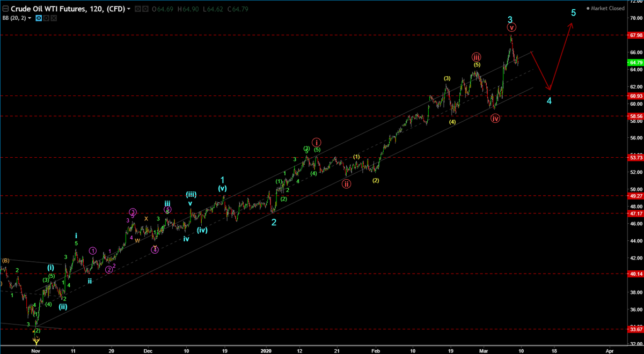Click the red circled iv wave label

pyautogui.click(x=495, y=118)
